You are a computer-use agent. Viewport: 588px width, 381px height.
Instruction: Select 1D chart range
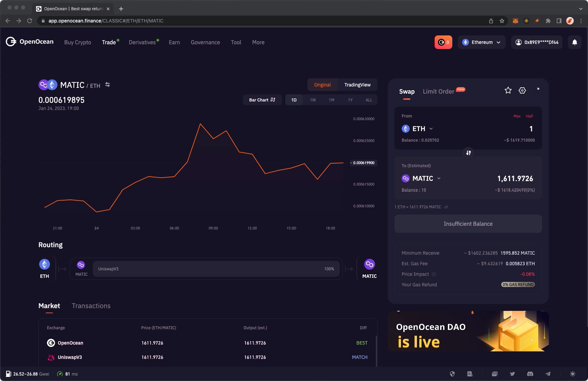pyautogui.click(x=294, y=100)
